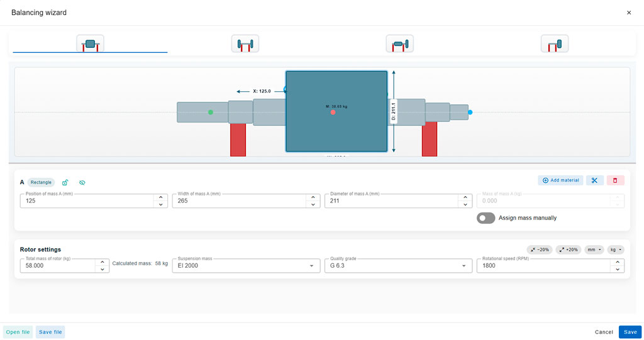Screen dimensions: 644x340
Task: Select the rightmost small shaft segment
Action: point(458,112)
